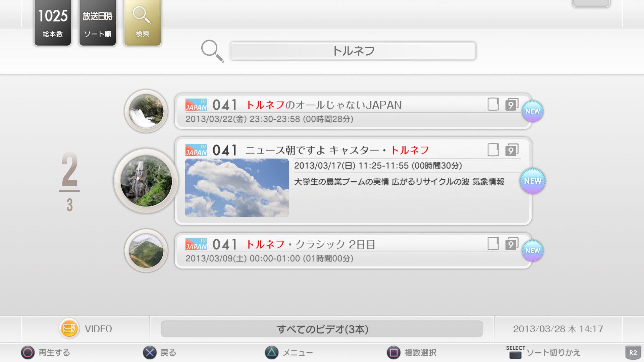The width and height of the screenshot is (644, 362).
Task: Click the NEW badge on オールじゃないJAPAN row
Action: (533, 111)
